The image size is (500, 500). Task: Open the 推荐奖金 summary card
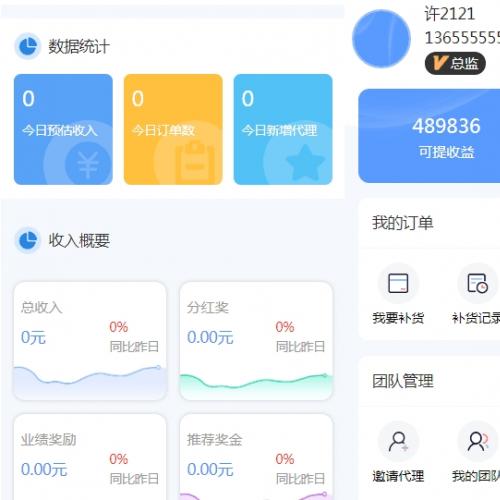tap(256, 457)
